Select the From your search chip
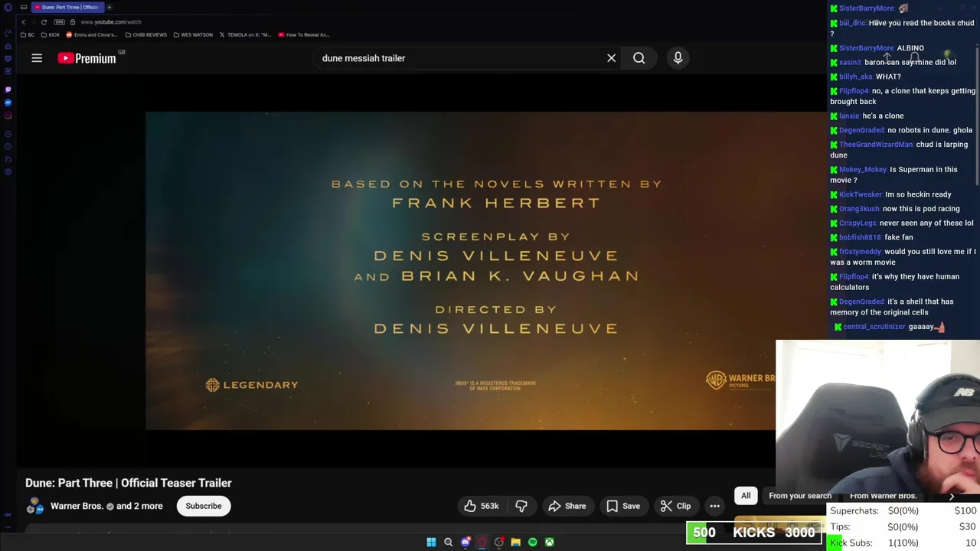This screenshot has width=980, height=551. click(799, 496)
